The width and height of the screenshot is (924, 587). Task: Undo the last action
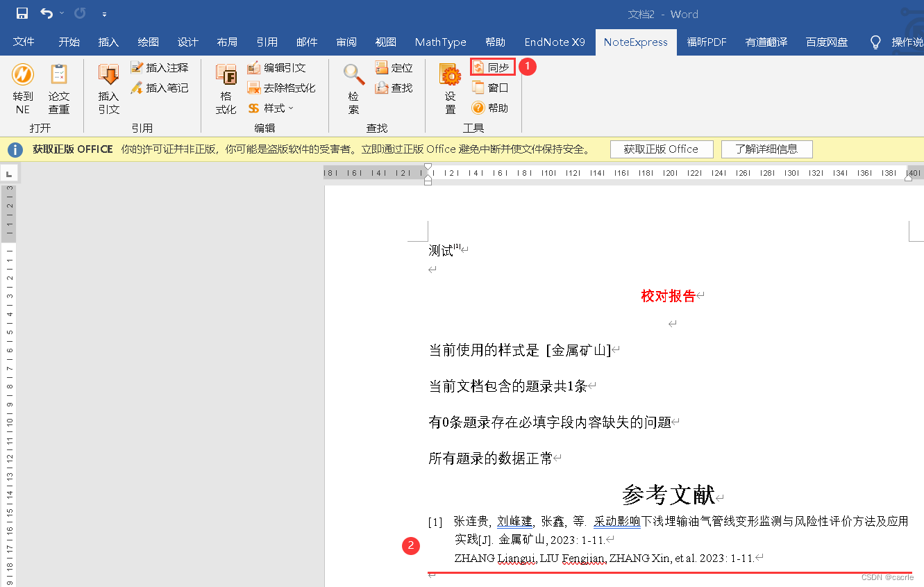[46, 14]
